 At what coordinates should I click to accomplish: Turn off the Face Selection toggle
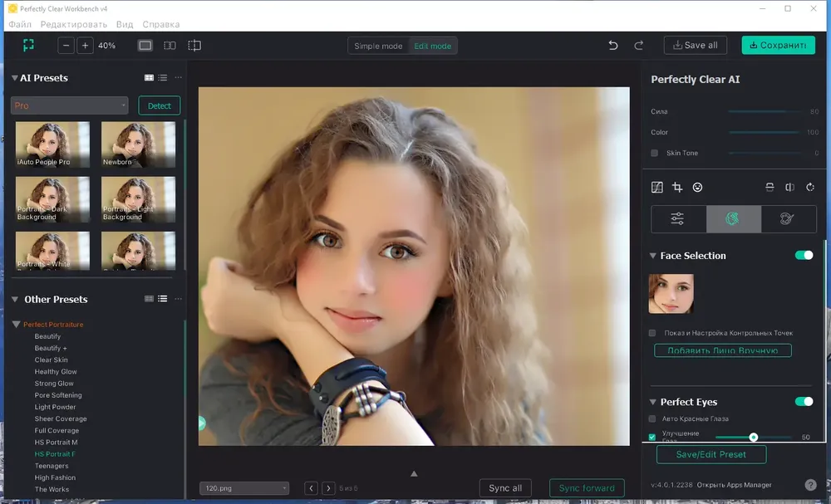click(x=804, y=256)
